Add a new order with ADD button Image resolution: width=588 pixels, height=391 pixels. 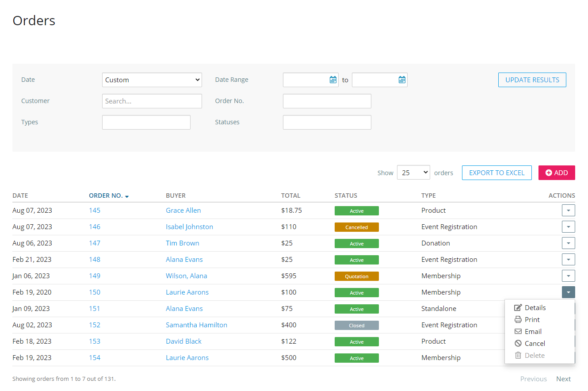[556, 172]
